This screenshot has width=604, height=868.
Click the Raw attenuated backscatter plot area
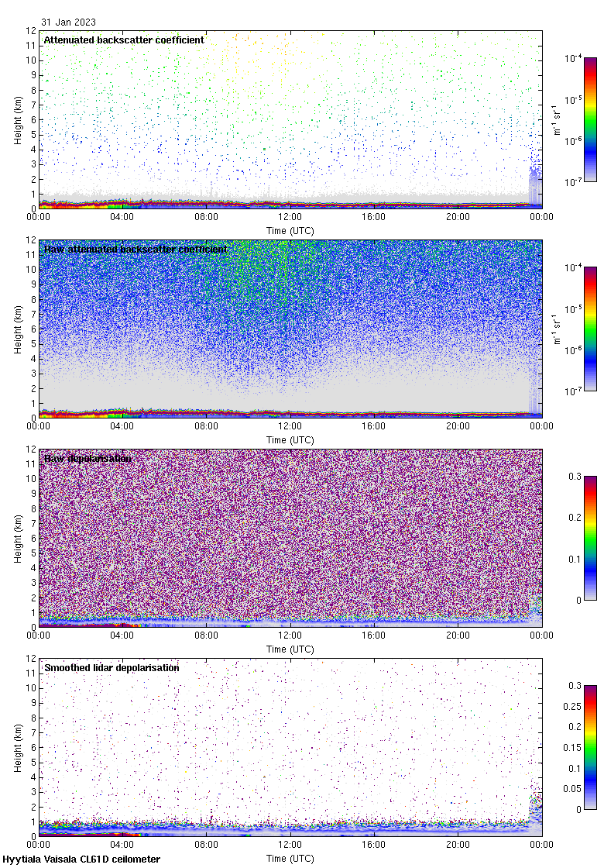point(290,329)
